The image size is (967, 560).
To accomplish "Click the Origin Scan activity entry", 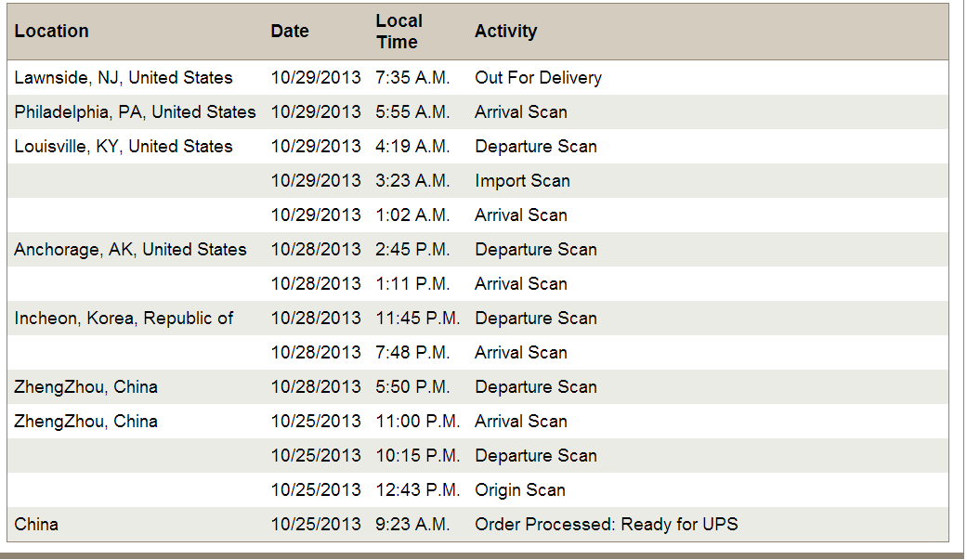I will click(519, 490).
